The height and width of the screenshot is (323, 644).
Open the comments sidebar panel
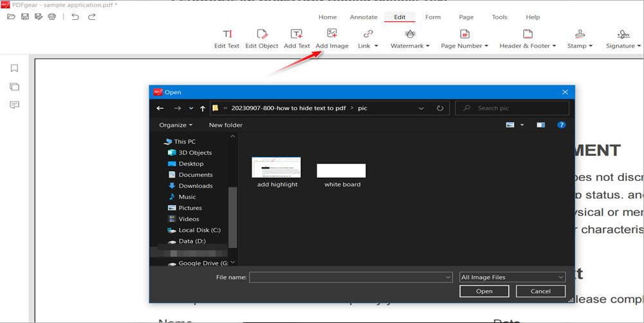click(x=14, y=106)
